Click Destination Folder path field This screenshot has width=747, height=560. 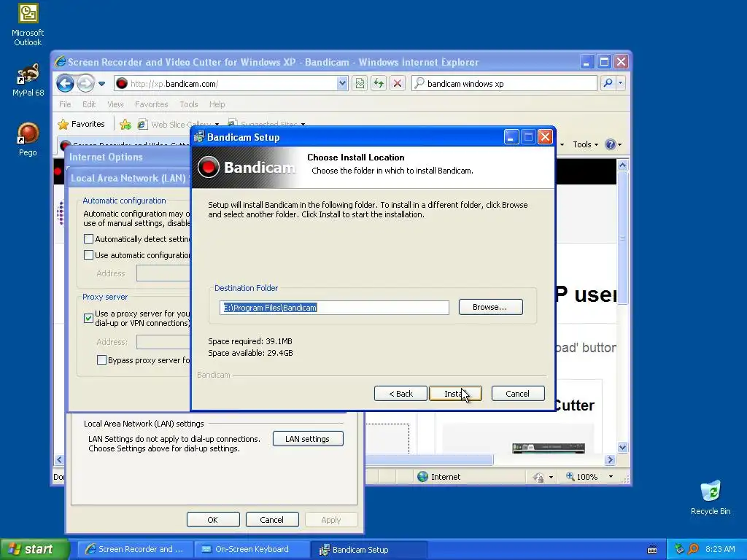click(x=334, y=308)
